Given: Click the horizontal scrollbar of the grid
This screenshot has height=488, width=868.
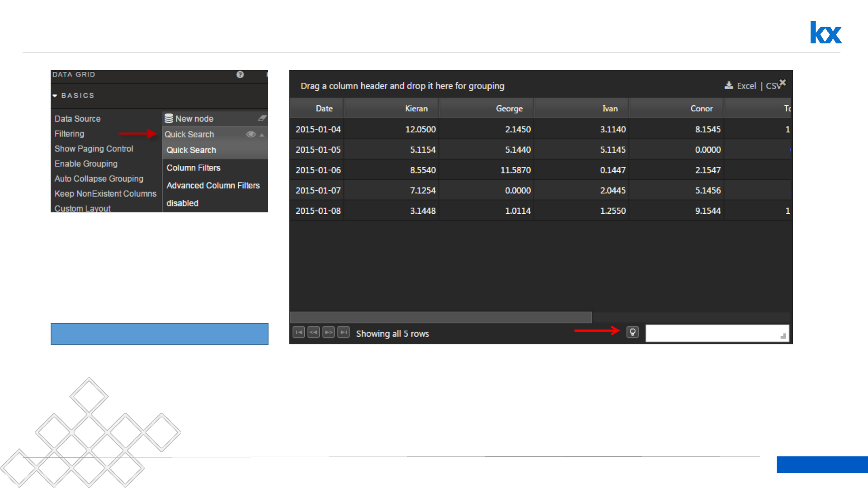Looking at the screenshot, I should coord(441,317).
